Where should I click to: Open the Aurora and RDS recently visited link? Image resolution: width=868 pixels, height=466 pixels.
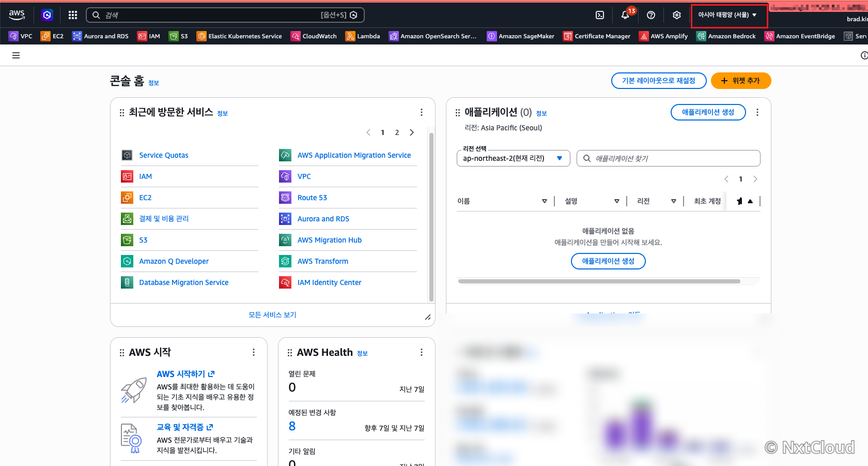[x=323, y=219]
